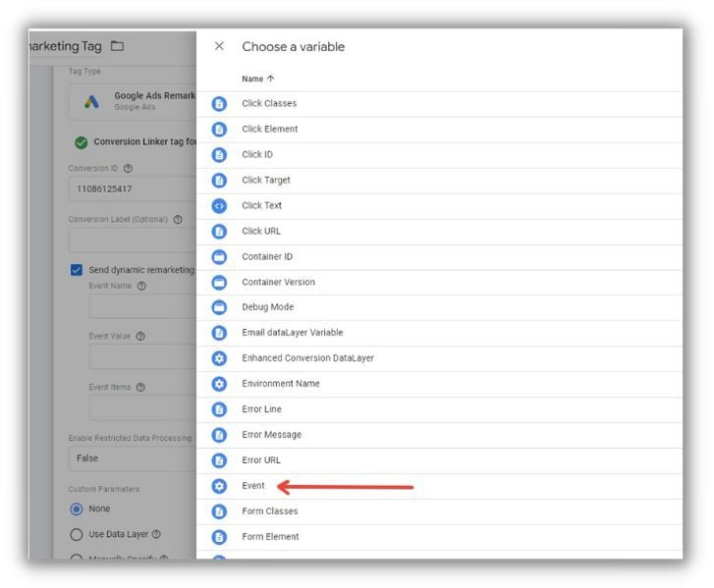
Task: Click the Event Name input field
Action: 143,306
